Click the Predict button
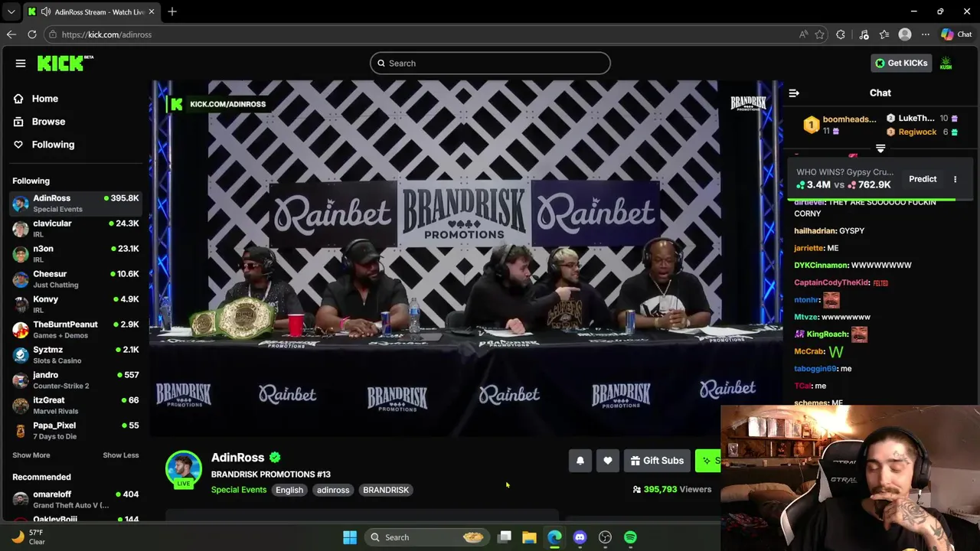Viewport: 980px width, 551px height. 923,179
